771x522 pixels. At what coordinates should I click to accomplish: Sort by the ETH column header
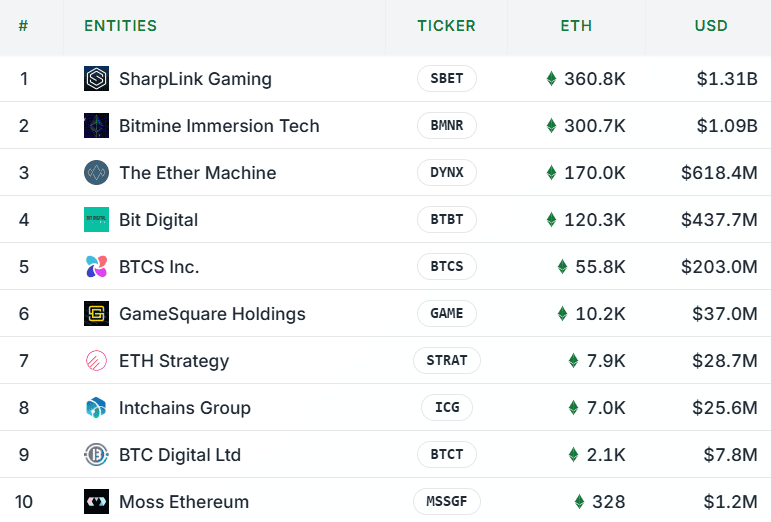point(576,26)
